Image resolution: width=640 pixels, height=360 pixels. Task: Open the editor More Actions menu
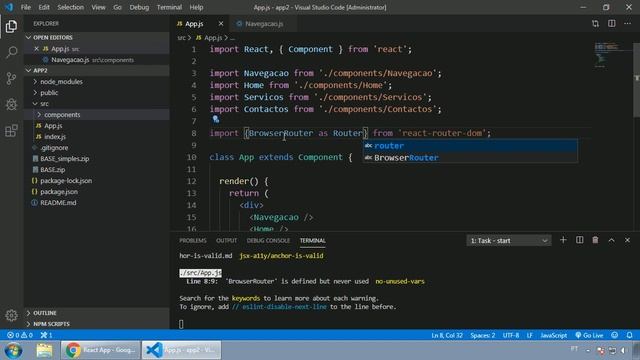[627, 24]
